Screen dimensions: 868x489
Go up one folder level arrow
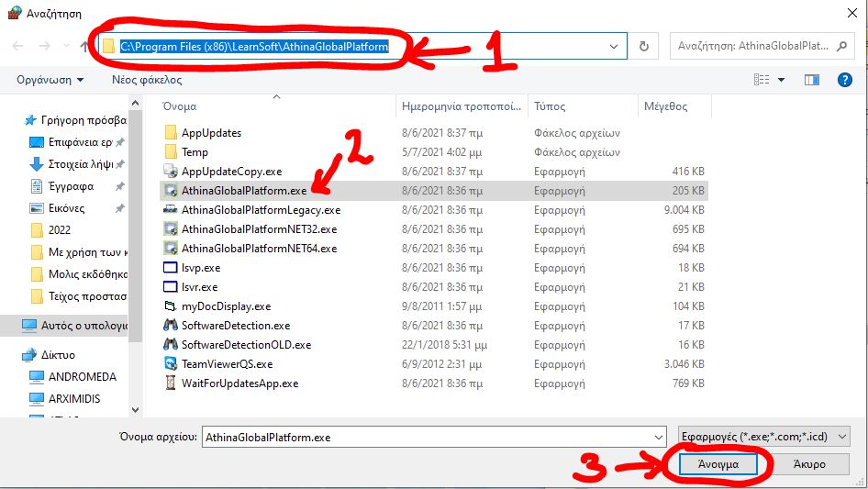click(x=83, y=47)
